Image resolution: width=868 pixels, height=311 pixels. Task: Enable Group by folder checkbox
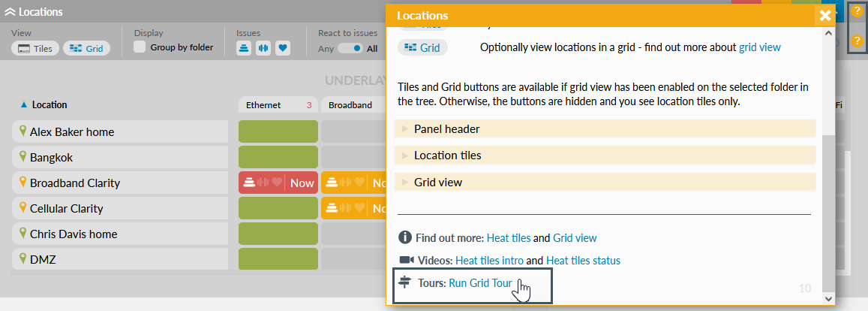140,47
